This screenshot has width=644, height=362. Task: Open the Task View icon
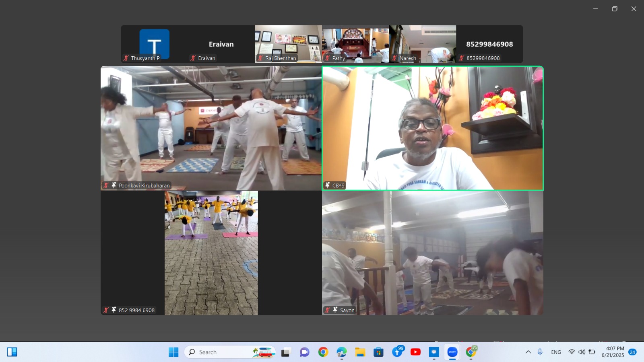286,352
